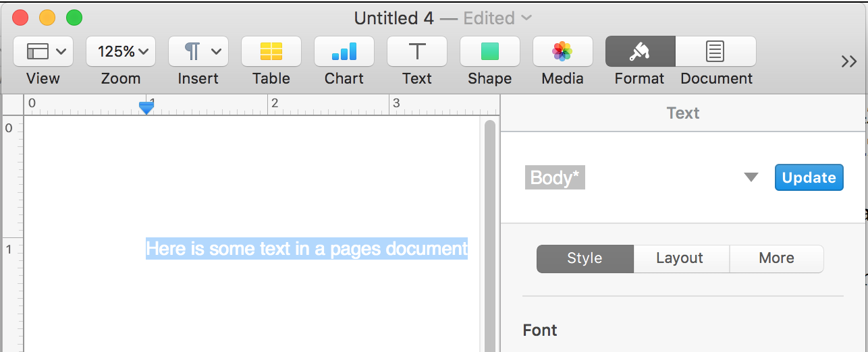This screenshot has height=352, width=868.
Task: Switch to the Layout tab
Action: (680, 258)
